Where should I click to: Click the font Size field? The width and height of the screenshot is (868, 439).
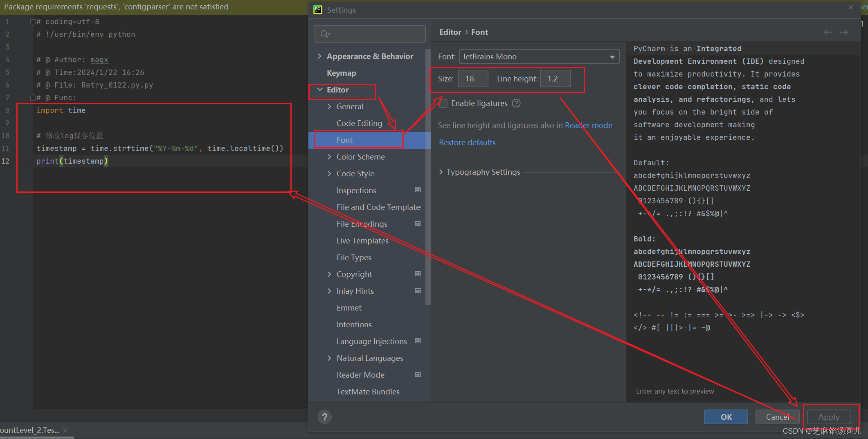473,79
